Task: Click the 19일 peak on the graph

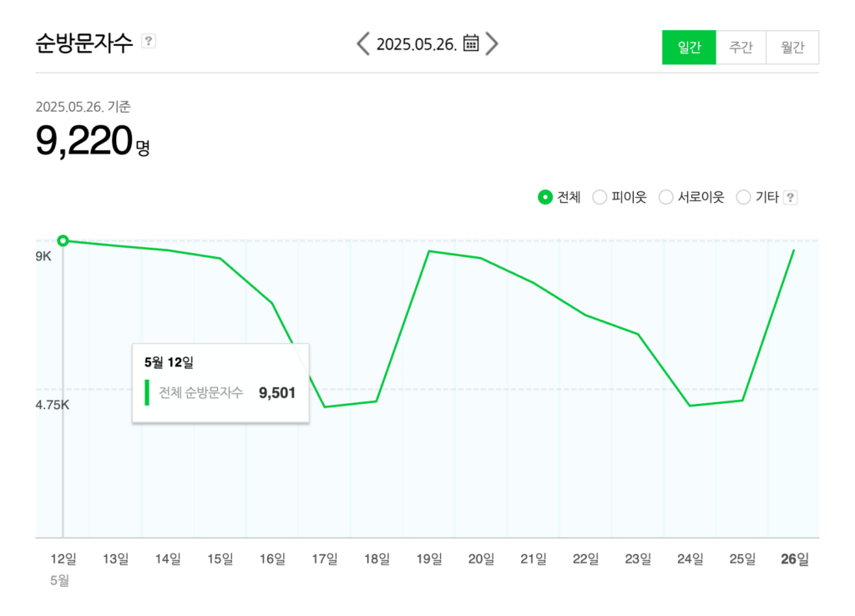Action: tap(430, 251)
